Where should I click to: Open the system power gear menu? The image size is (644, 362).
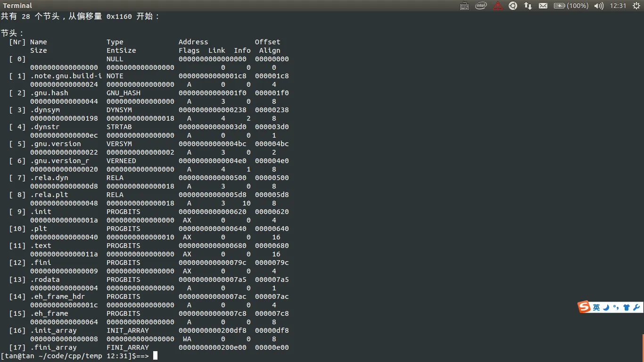636,6
